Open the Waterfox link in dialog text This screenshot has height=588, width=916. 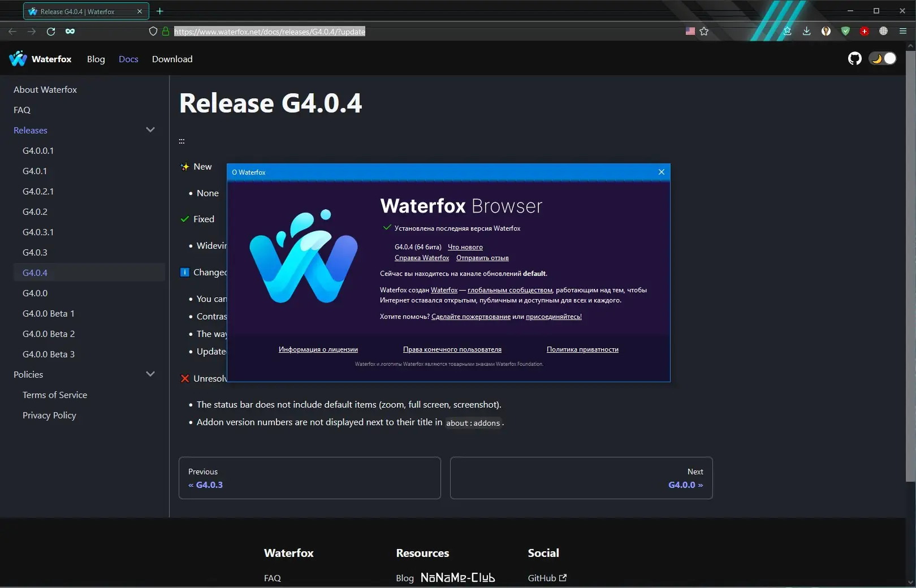coord(444,290)
